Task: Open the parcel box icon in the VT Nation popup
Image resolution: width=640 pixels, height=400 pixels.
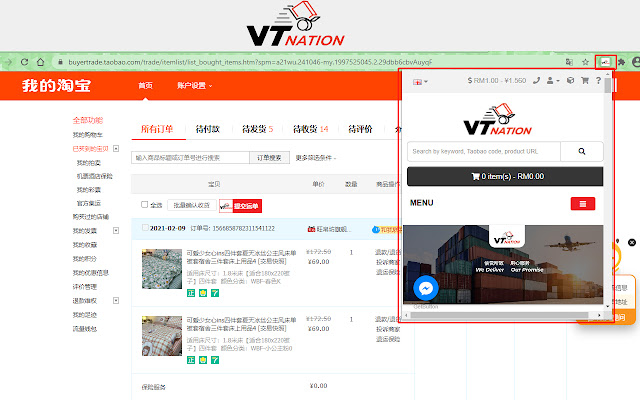Action: 571,81
